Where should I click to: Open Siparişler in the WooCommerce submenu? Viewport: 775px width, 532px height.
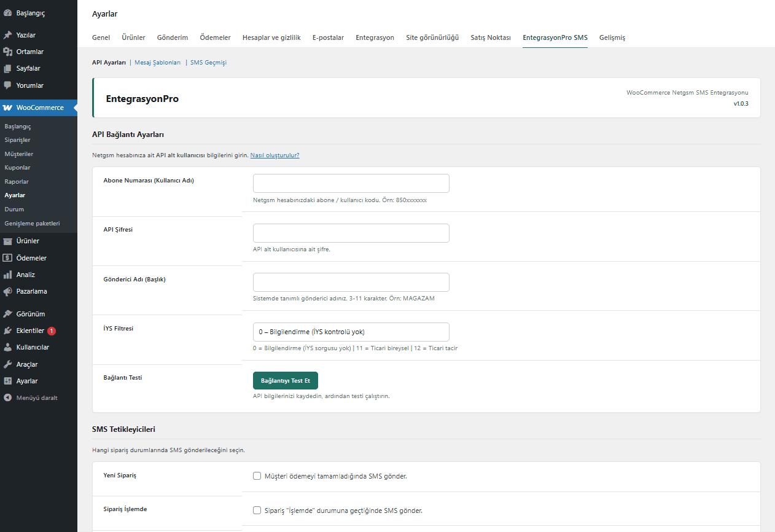tap(17, 140)
